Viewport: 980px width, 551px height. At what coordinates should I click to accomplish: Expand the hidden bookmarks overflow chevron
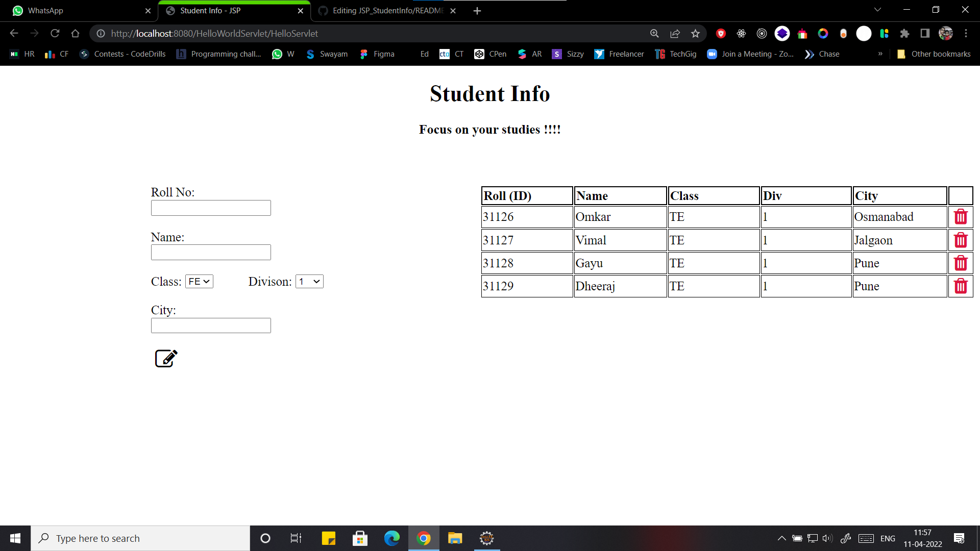tap(879, 54)
